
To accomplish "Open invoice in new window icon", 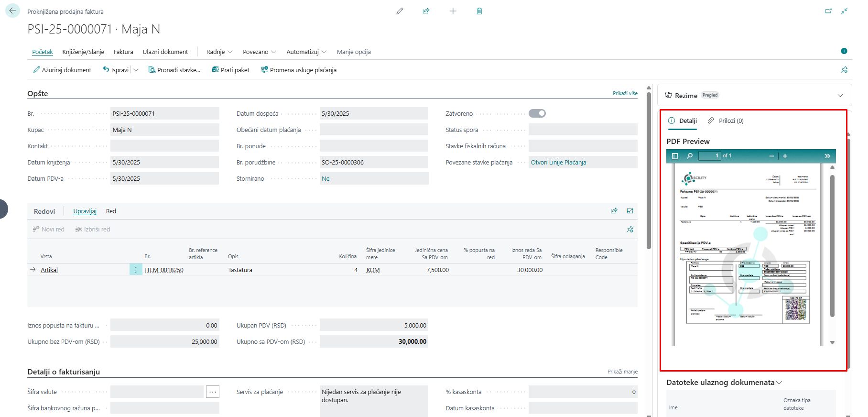I will click(828, 11).
